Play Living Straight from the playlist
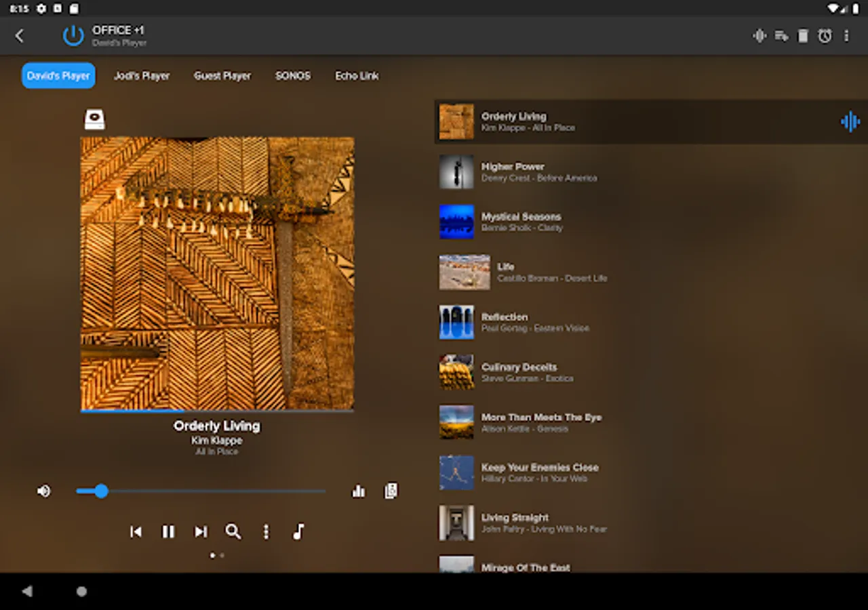Viewport: 868px width, 610px height. pos(651,523)
